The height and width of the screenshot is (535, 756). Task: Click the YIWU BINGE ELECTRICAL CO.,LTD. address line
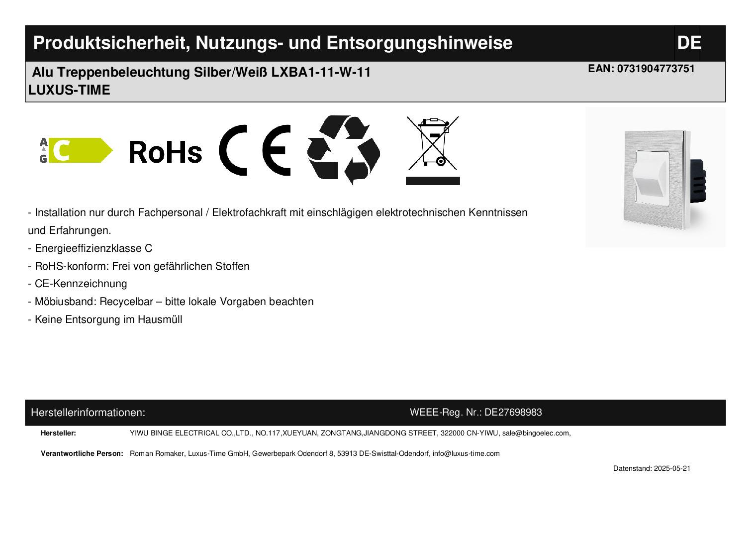(350, 433)
